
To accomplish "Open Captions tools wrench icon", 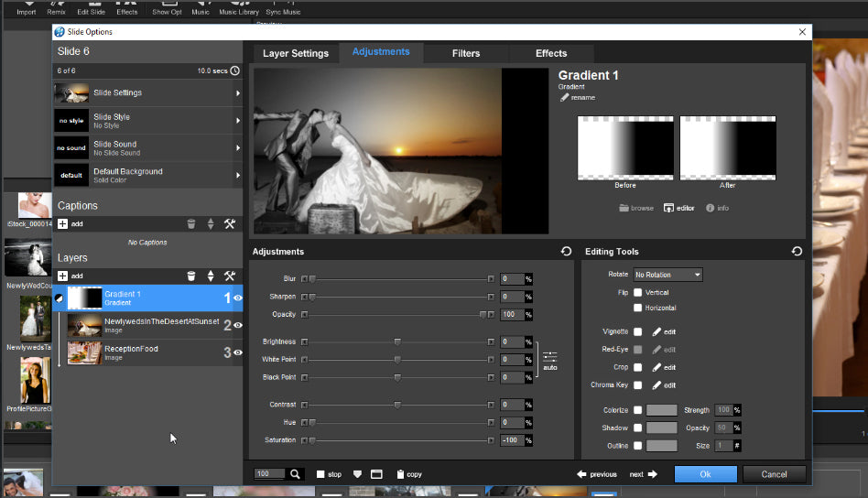I will click(230, 223).
